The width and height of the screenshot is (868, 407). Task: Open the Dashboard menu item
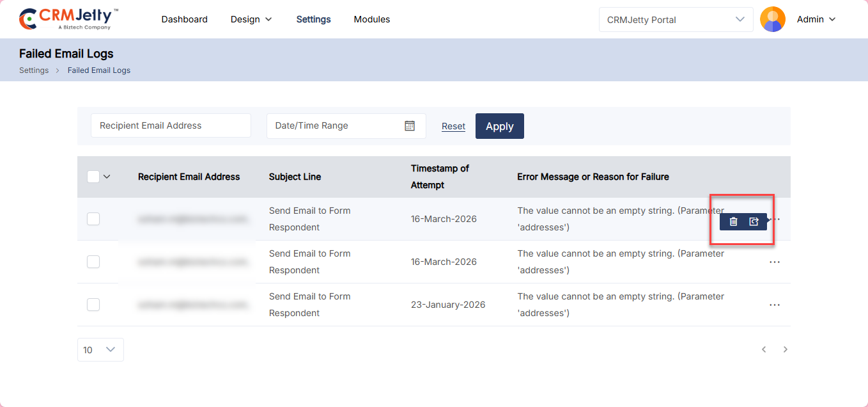[x=184, y=19]
